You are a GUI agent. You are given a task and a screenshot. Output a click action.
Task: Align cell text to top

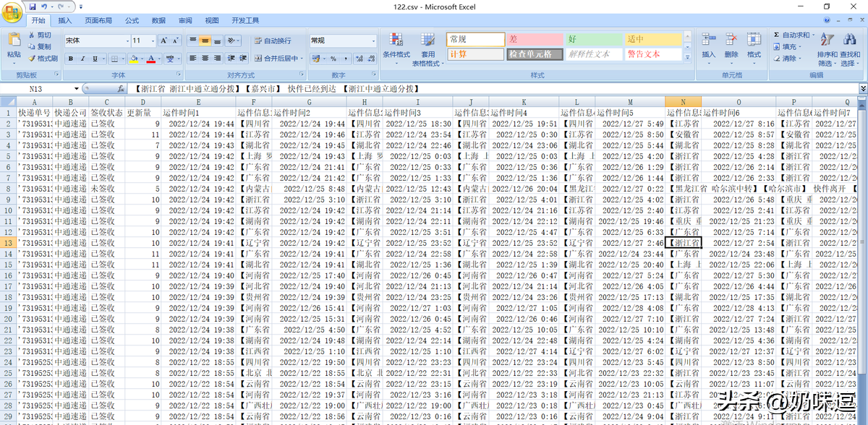[193, 40]
